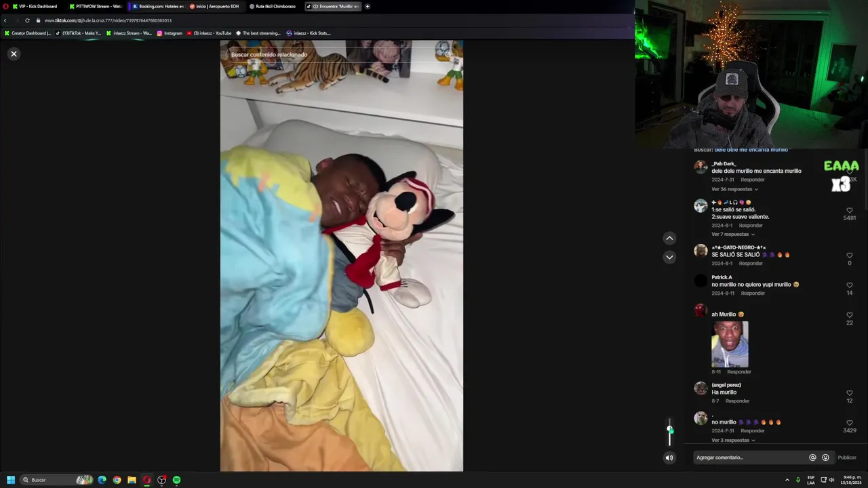Open the taskbar clock showing 9:46 p. m.
The image size is (868, 488).
(x=852, y=480)
